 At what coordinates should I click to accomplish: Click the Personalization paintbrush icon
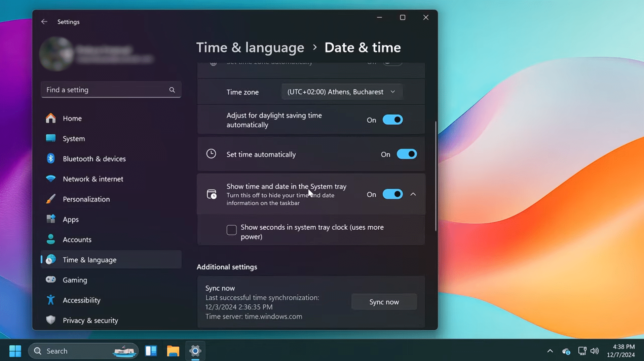click(x=51, y=199)
